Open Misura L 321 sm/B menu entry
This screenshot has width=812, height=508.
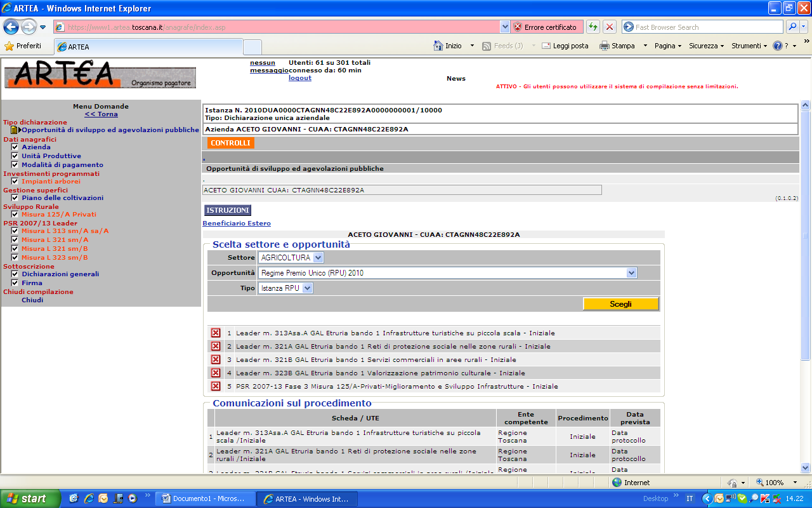(x=55, y=248)
